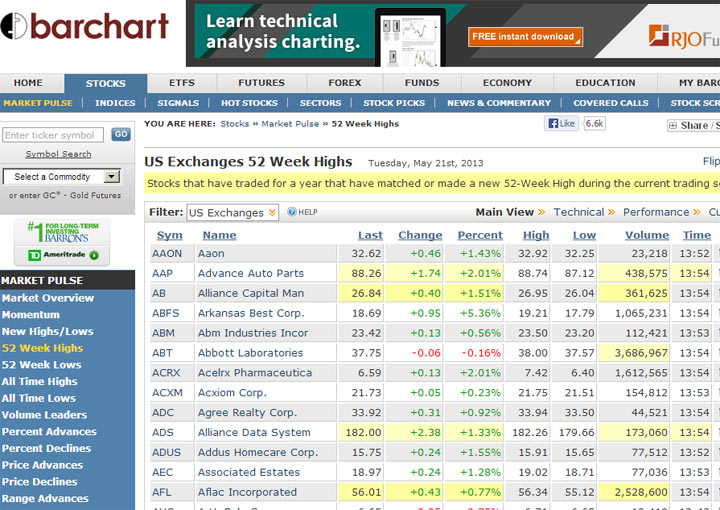
Task: Open the HOT STOCKS submenu item
Action: point(249,103)
